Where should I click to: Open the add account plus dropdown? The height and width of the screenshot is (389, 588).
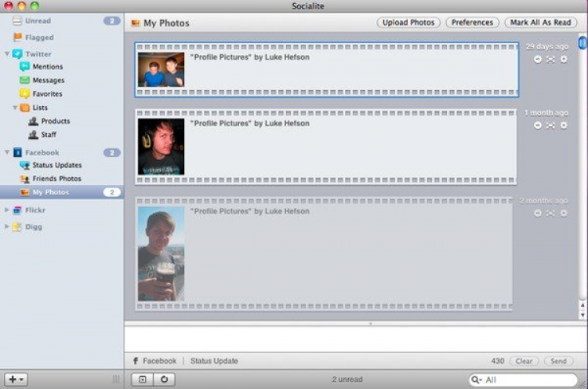16,380
